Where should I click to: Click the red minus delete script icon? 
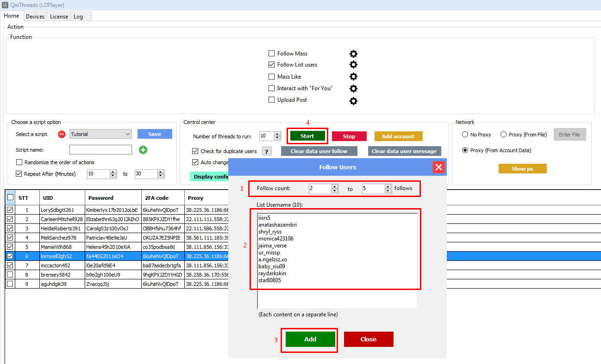(x=62, y=135)
